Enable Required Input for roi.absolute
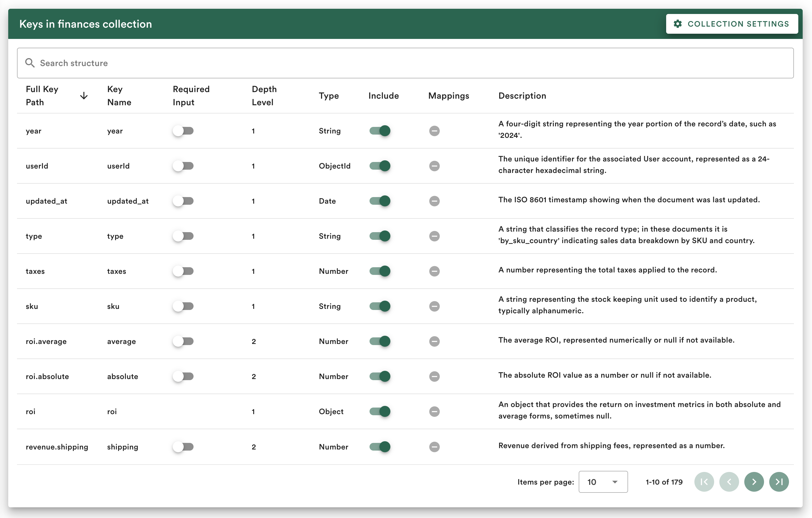Screen dimensions: 812x518 click(x=183, y=376)
